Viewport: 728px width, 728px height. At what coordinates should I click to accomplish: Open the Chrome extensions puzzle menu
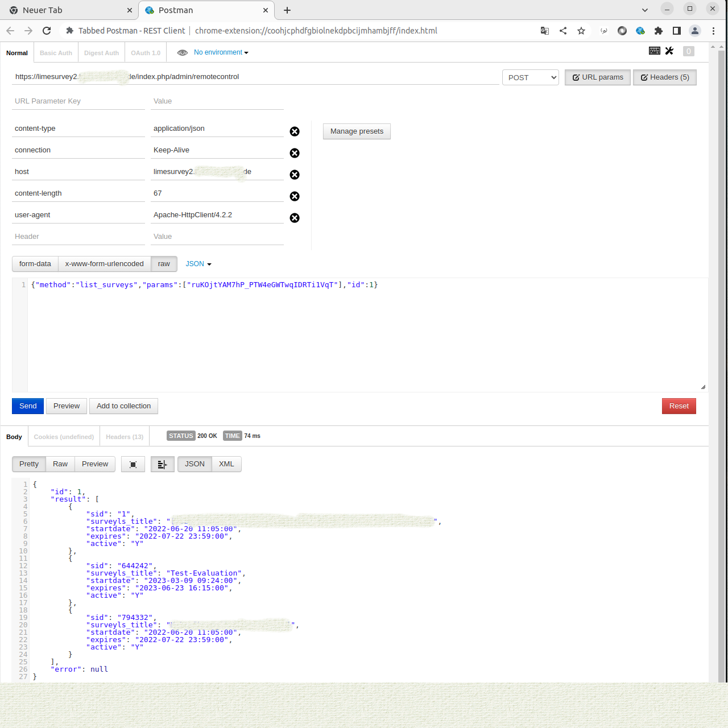[659, 31]
